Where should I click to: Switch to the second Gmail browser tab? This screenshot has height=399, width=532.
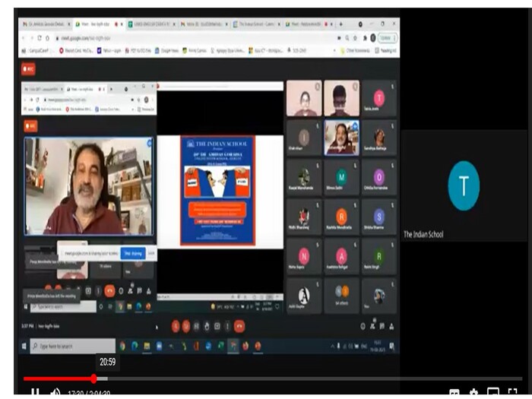[205, 24]
